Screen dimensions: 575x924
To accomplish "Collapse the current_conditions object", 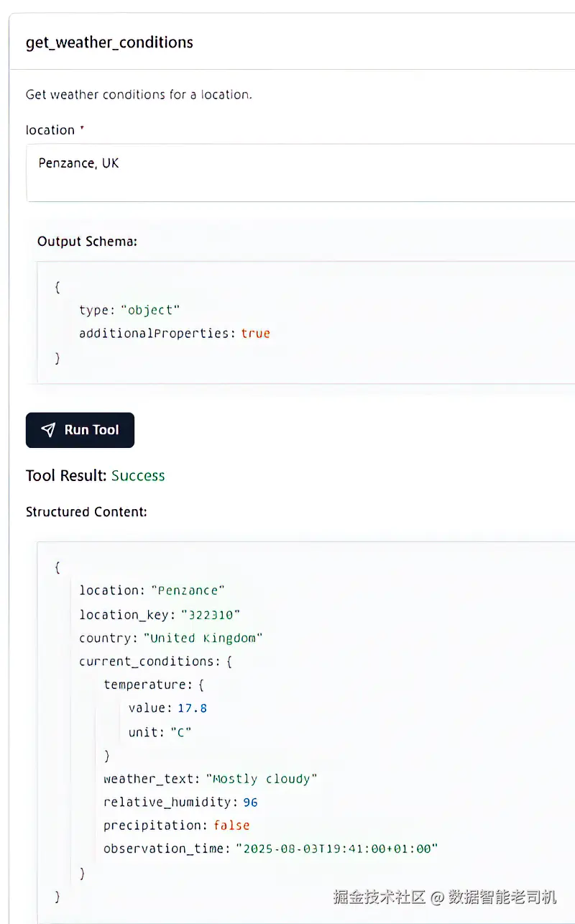I will [155, 662].
